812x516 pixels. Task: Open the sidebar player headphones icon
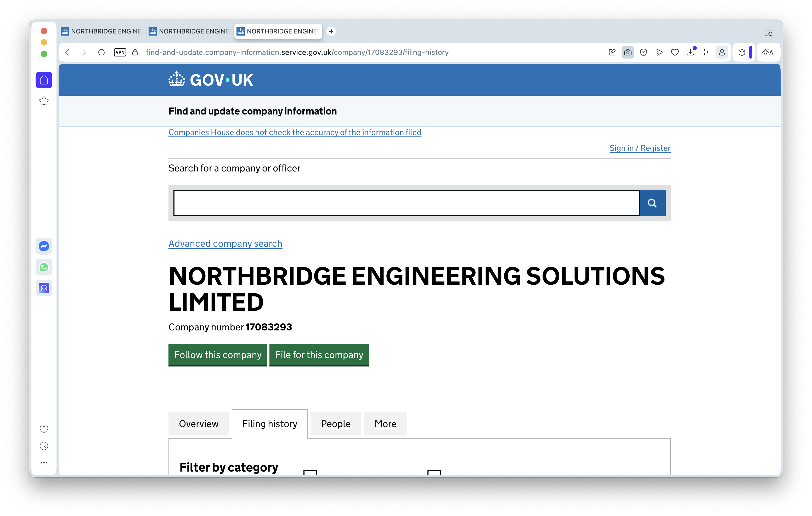point(44,288)
